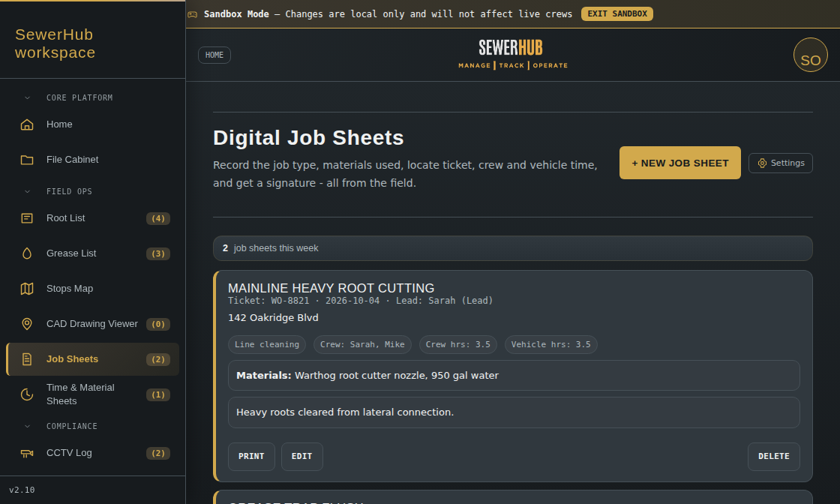Open File Cabinet in the sidebar
Viewport: 840px width, 504px height.
pyautogui.click(x=92, y=160)
